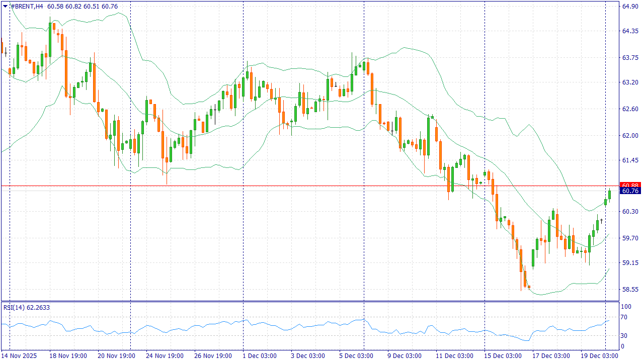This screenshot has height=362, width=644.
Task: Click the 62.60 price axis label
Action: tap(630, 109)
